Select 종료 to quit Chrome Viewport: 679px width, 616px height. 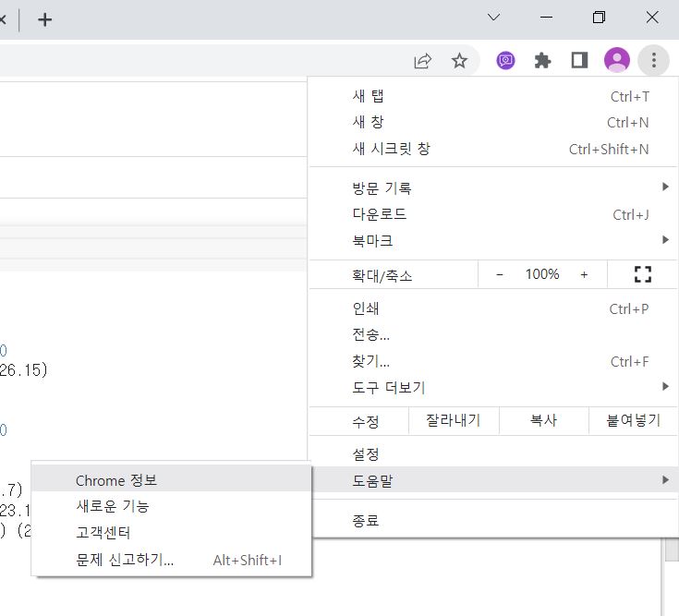[x=493, y=520]
